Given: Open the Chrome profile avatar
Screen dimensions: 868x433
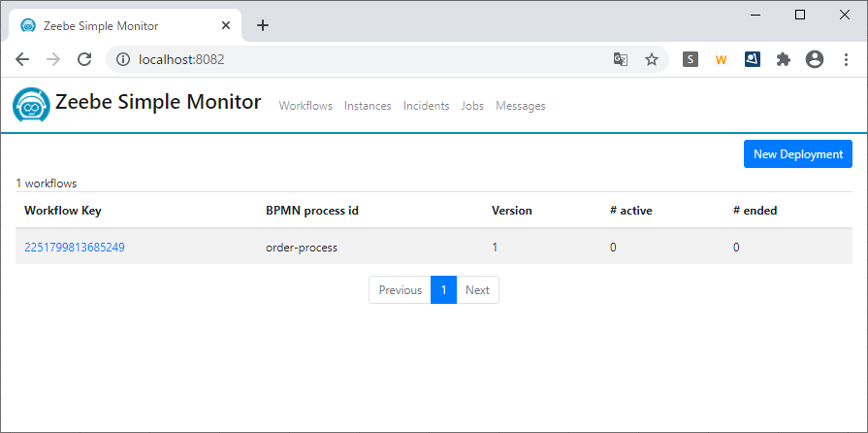Looking at the screenshot, I should click(x=815, y=59).
